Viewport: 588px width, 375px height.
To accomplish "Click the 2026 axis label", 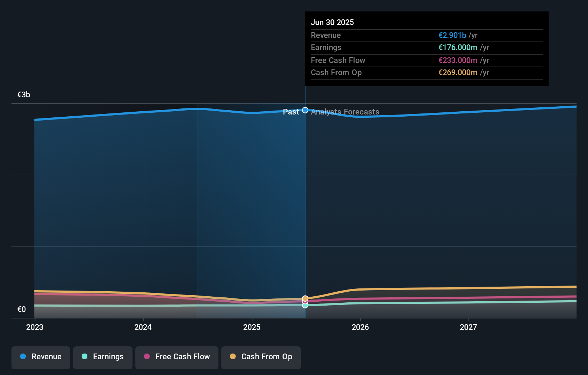I will click(361, 327).
